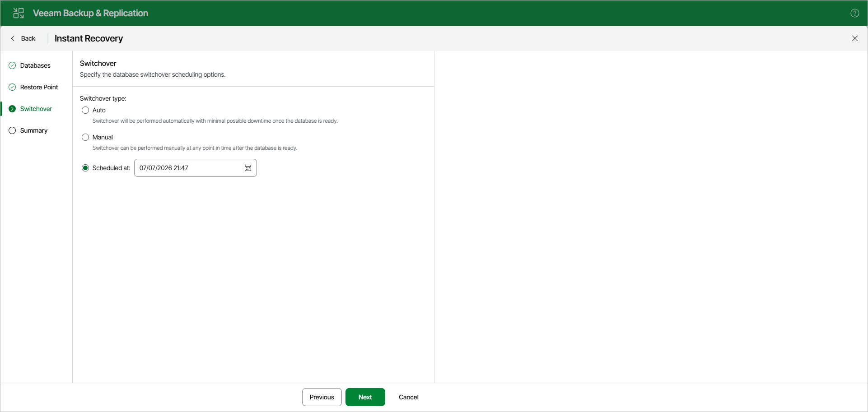Click the Auto option description text
The width and height of the screenshot is (868, 412).
click(x=215, y=121)
